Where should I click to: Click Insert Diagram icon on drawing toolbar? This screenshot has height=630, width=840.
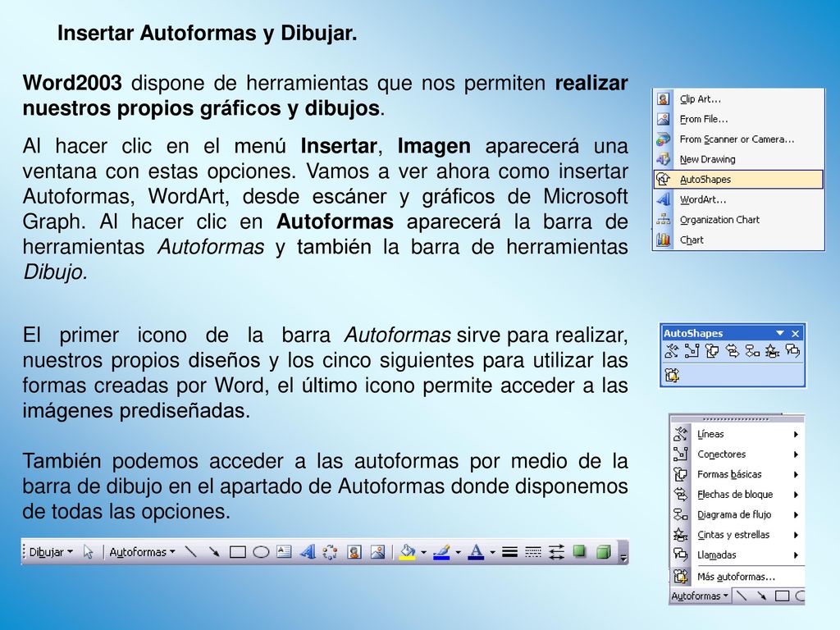pos(331,552)
